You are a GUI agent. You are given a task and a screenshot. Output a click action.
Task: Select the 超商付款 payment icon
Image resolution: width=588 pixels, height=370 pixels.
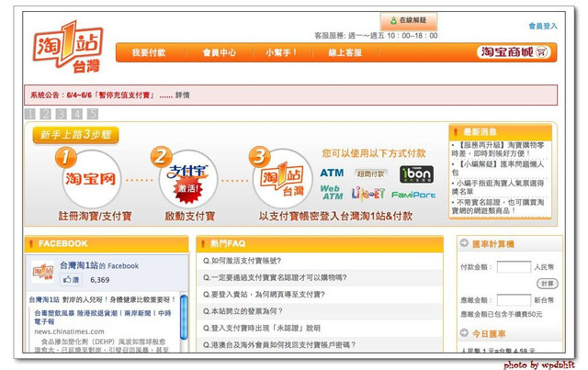click(x=371, y=174)
